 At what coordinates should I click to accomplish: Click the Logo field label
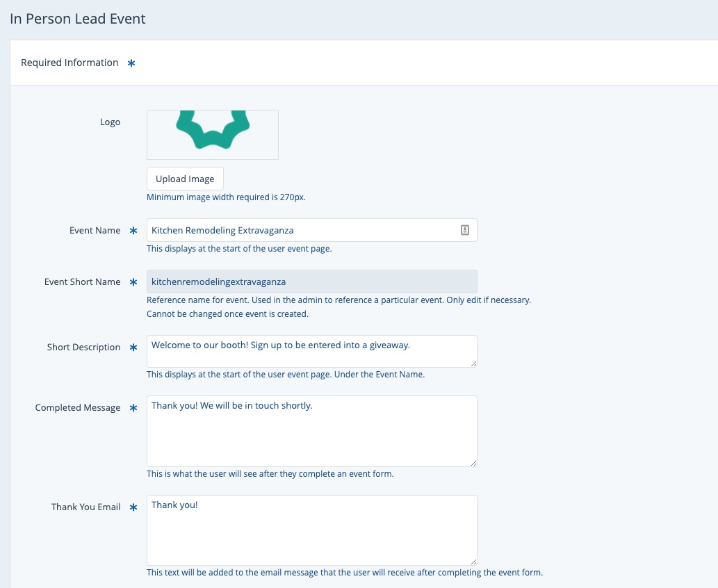110,122
